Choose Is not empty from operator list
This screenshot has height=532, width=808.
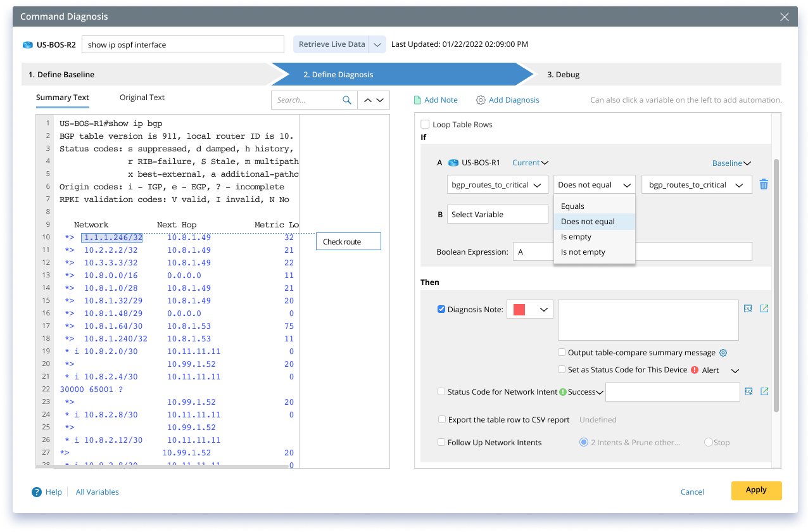pos(594,252)
